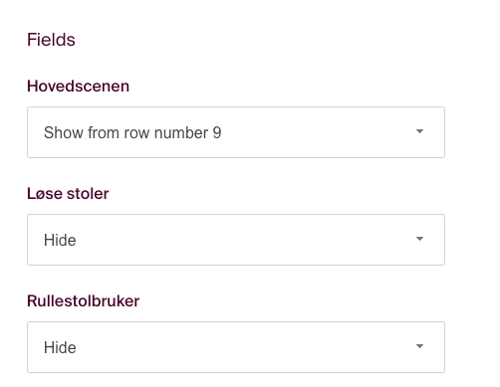Expand the Hovedscenen visibility select box
Viewport: 500px width, 387px height.
tap(236, 132)
